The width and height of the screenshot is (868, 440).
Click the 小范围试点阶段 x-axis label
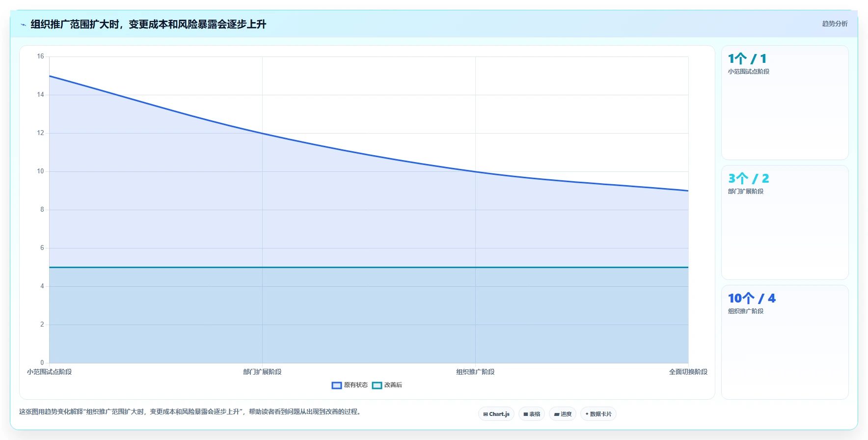[x=50, y=372]
